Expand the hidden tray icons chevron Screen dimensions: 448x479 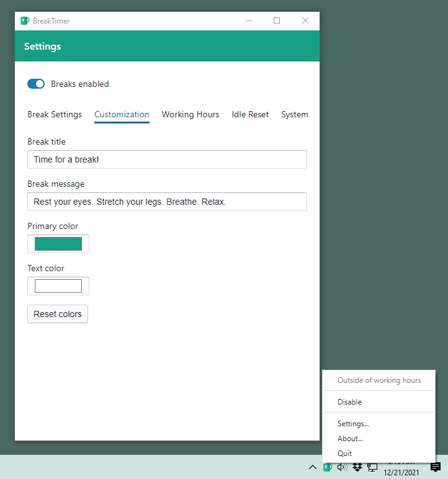(313, 467)
